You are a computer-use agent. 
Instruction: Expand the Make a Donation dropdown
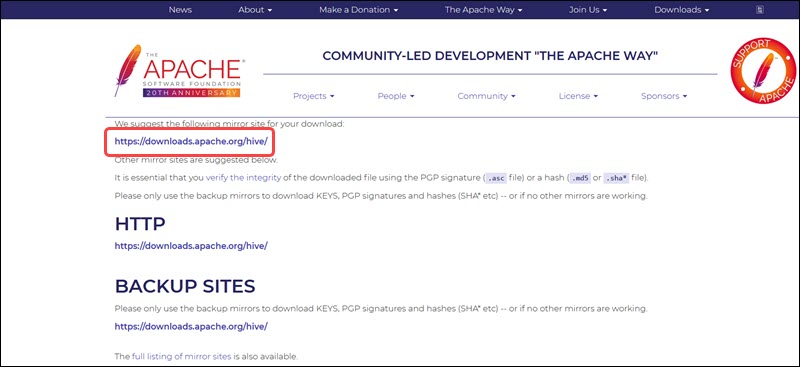click(359, 10)
